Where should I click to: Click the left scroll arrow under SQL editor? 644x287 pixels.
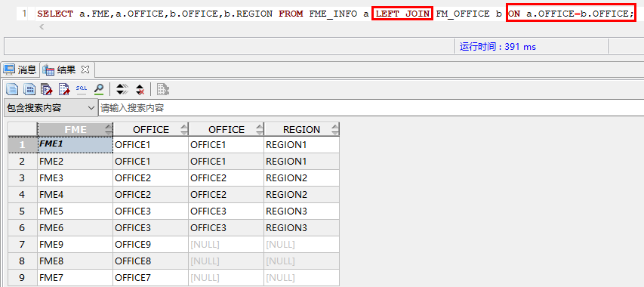[x=41, y=27]
